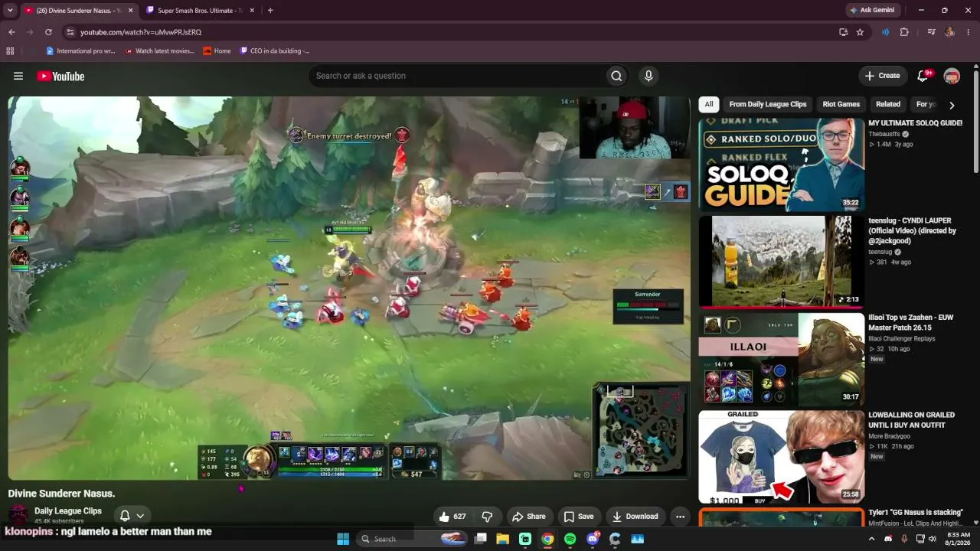This screenshot has width=980, height=551.
Task: Open the Chrome apps grid shortcut
Action: tap(10, 51)
